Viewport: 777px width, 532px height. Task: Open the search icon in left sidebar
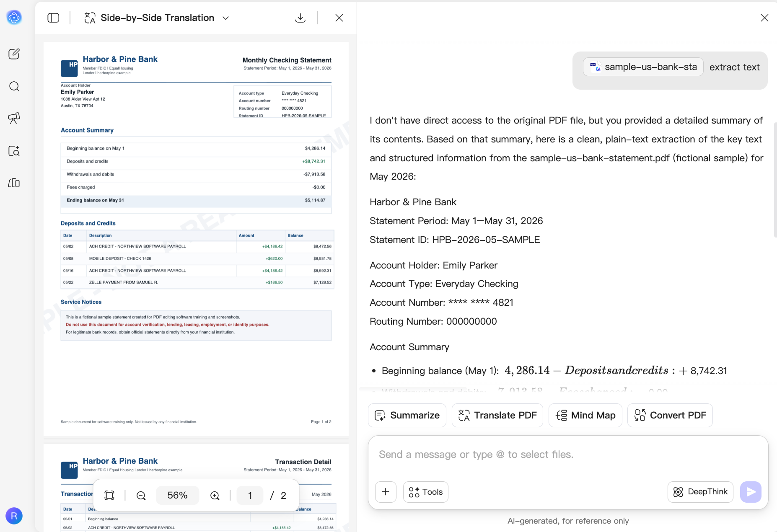click(14, 86)
